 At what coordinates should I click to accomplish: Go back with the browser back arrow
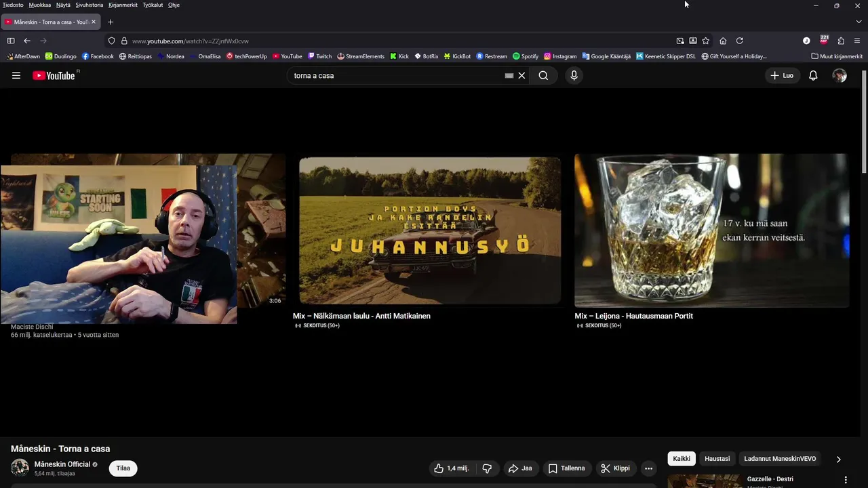click(x=27, y=41)
